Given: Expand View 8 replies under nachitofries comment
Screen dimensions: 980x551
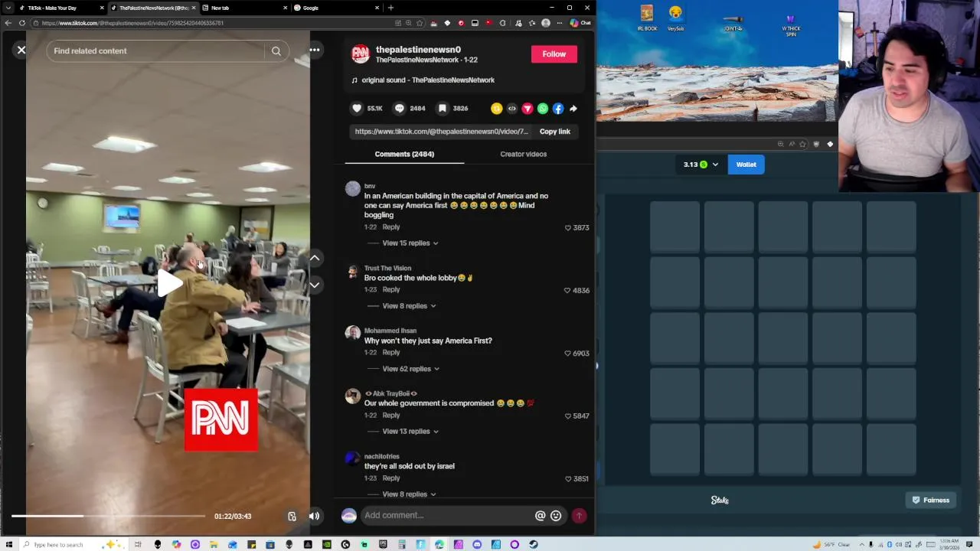Looking at the screenshot, I should (409, 494).
